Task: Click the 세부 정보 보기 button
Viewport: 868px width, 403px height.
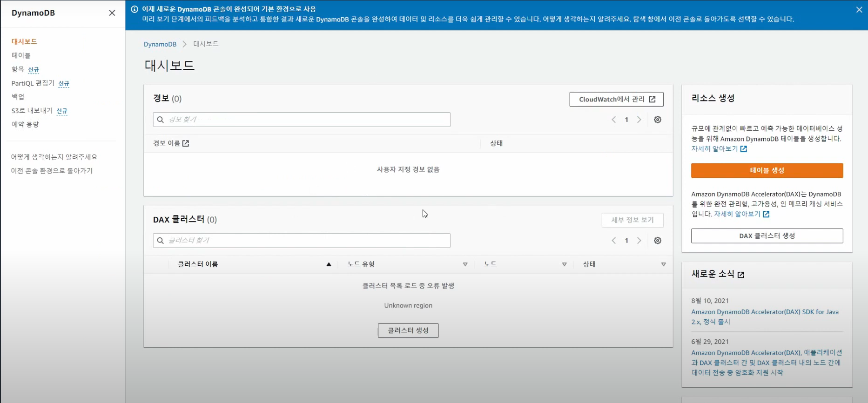Action: tap(632, 220)
